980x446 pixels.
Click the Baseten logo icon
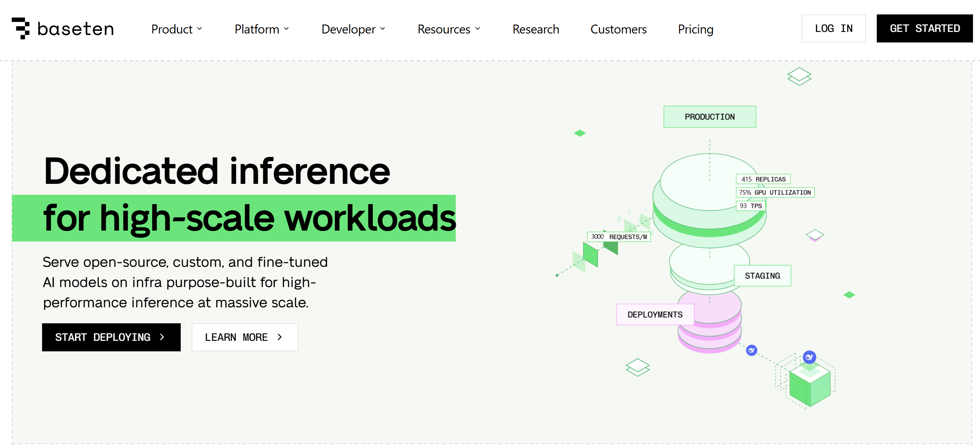[21, 28]
